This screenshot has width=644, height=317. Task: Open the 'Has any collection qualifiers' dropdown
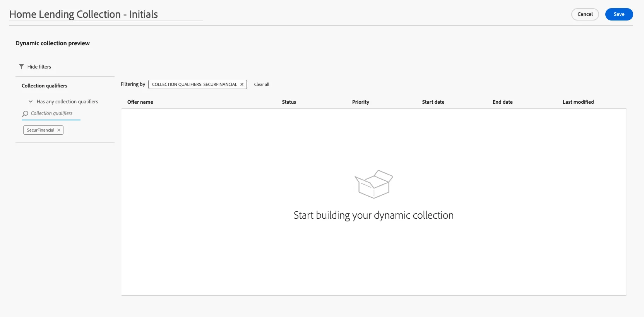coord(63,101)
